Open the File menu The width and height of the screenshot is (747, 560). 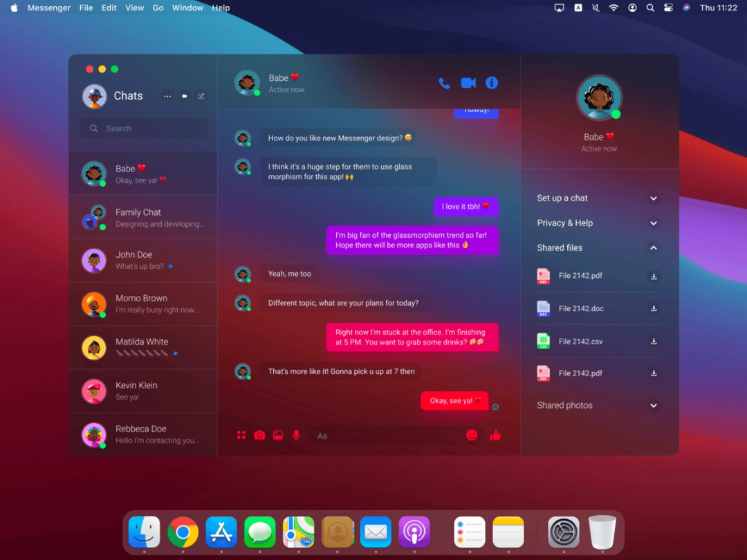(86, 8)
